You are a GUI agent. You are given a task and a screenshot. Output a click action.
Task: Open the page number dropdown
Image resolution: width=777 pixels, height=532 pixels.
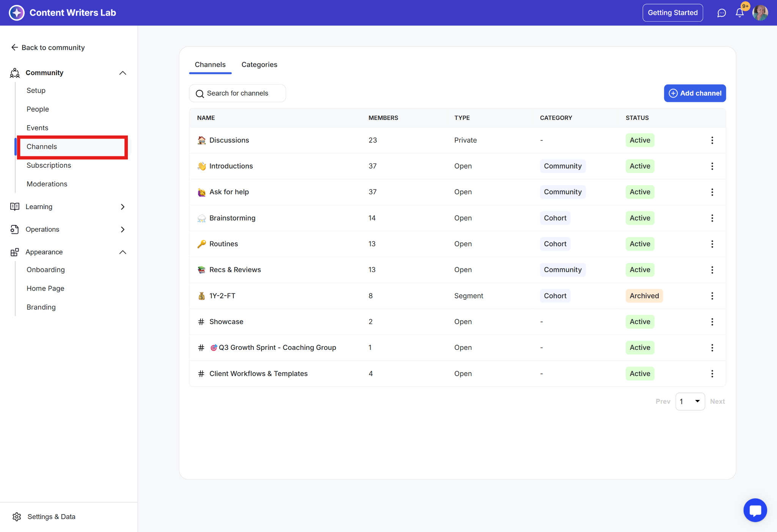pos(690,401)
